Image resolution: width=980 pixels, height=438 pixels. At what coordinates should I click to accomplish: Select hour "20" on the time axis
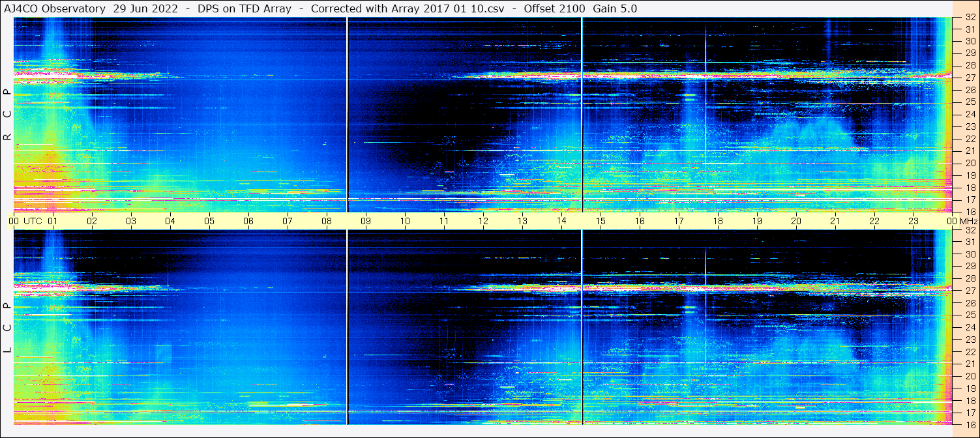coord(796,221)
